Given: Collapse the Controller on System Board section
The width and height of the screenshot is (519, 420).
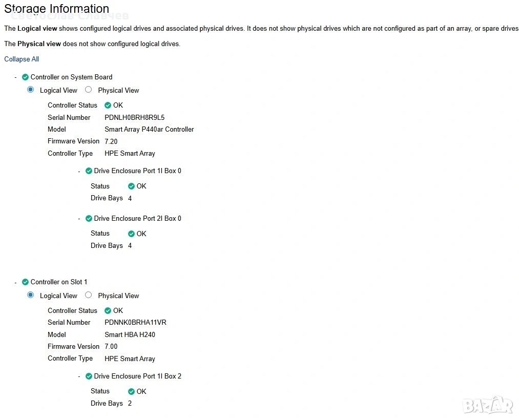Looking at the screenshot, I should [16, 77].
